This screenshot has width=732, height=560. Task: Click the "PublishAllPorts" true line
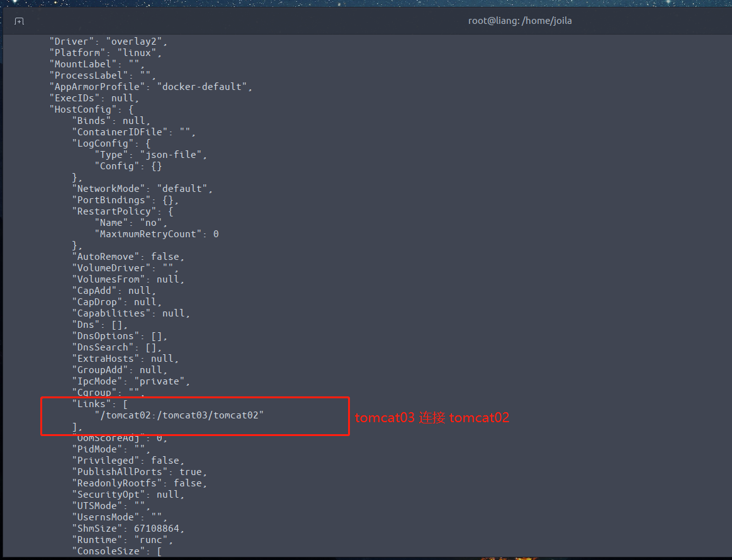click(139, 472)
